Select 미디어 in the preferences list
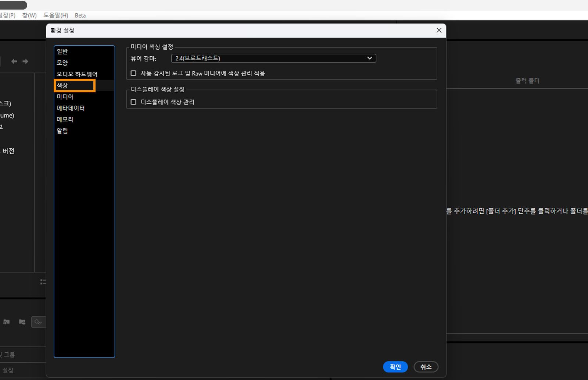 coord(84,97)
